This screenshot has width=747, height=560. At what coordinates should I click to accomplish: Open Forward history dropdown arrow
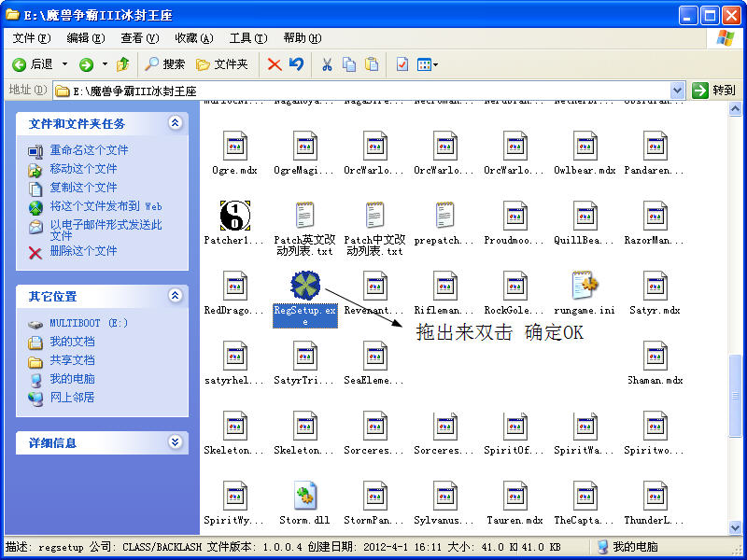pos(105,64)
